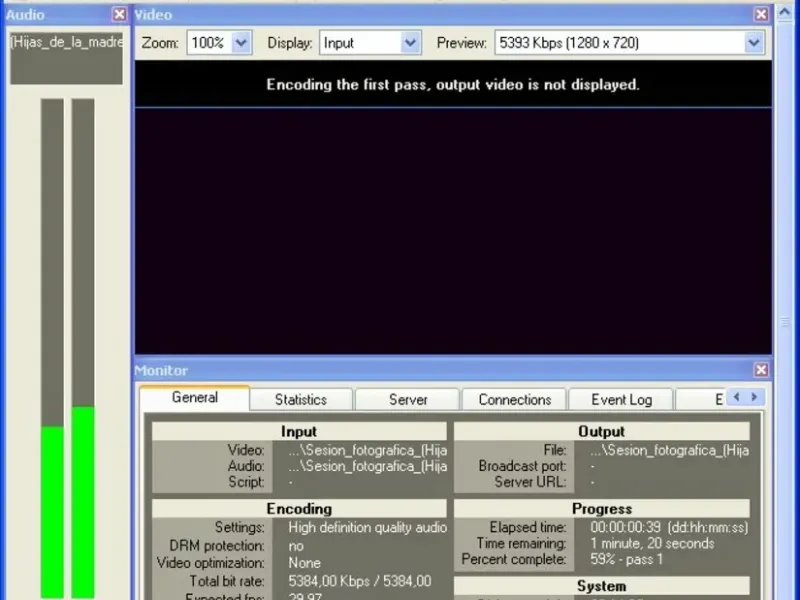The image size is (800, 600).
Task: Click the DRM protection 'no' value
Action: pos(296,546)
